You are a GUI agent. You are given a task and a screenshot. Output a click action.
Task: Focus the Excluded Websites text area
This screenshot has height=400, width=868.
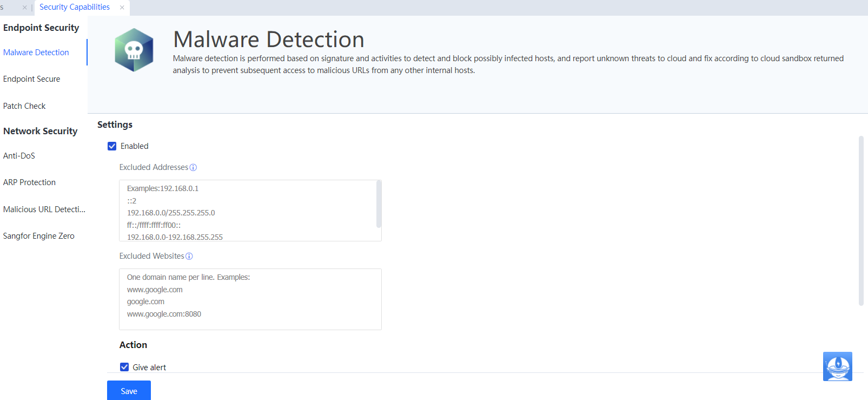click(x=250, y=299)
